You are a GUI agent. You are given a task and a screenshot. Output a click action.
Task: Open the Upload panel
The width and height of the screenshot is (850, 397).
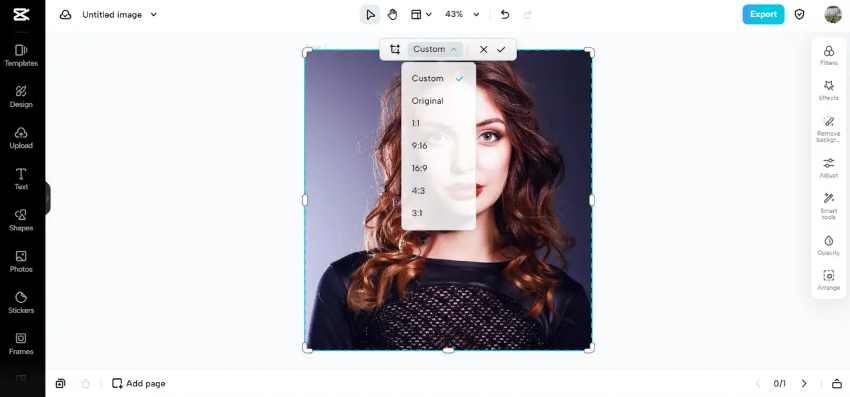(x=21, y=138)
